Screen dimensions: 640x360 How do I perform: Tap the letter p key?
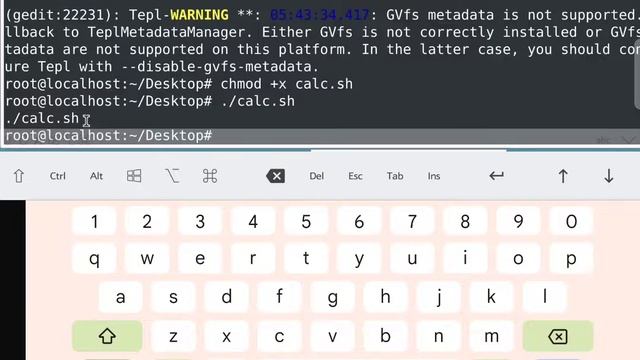click(x=571, y=258)
